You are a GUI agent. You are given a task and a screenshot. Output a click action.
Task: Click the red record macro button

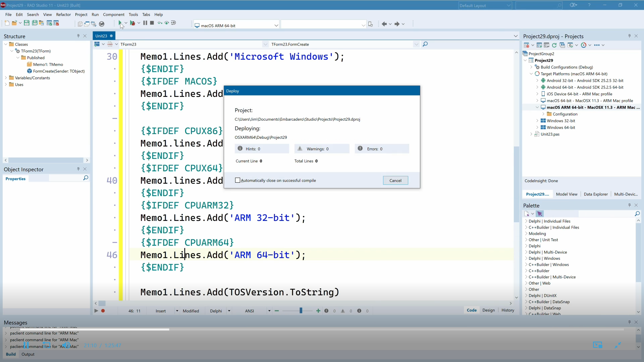coord(103,311)
